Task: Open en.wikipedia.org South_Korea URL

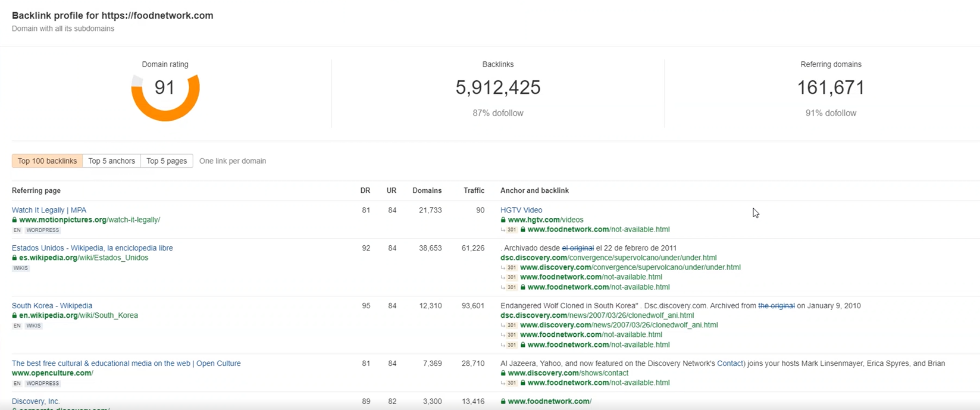Action: pyautogui.click(x=79, y=315)
